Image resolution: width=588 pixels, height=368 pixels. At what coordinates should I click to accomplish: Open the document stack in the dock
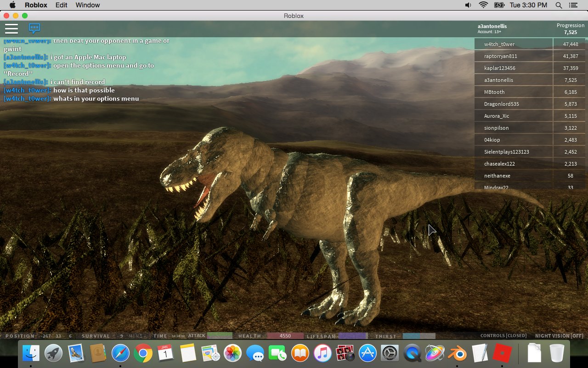(534, 353)
